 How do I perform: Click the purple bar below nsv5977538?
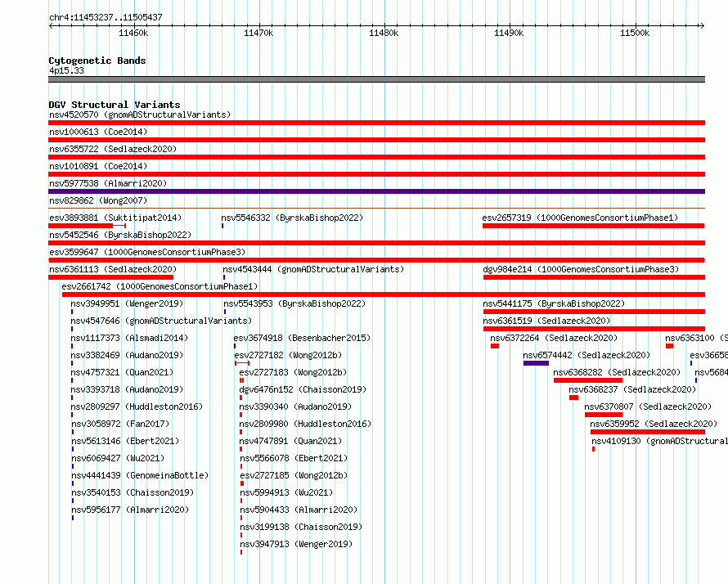tap(376, 191)
